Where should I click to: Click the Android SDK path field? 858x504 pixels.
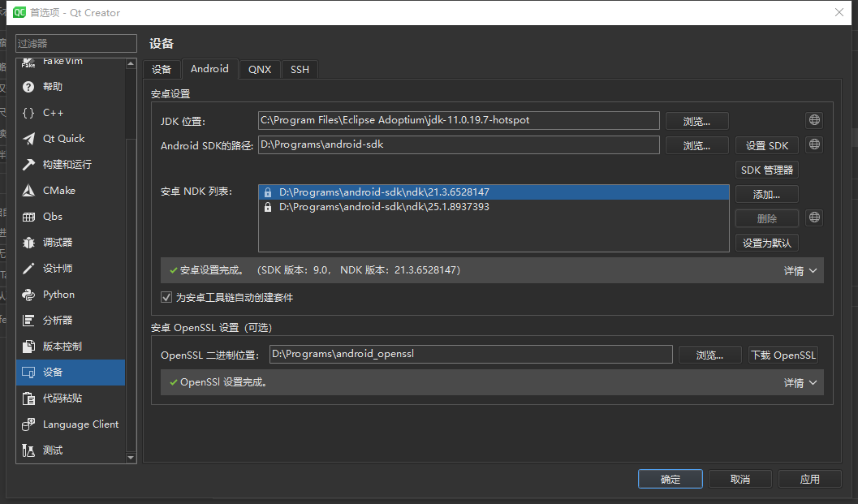point(459,144)
